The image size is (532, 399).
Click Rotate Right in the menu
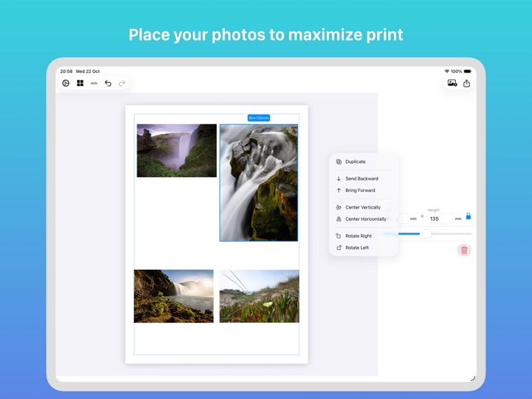pyautogui.click(x=357, y=236)
